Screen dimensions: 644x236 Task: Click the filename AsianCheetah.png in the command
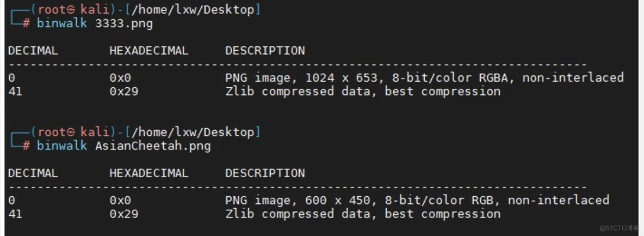[153, 146]
